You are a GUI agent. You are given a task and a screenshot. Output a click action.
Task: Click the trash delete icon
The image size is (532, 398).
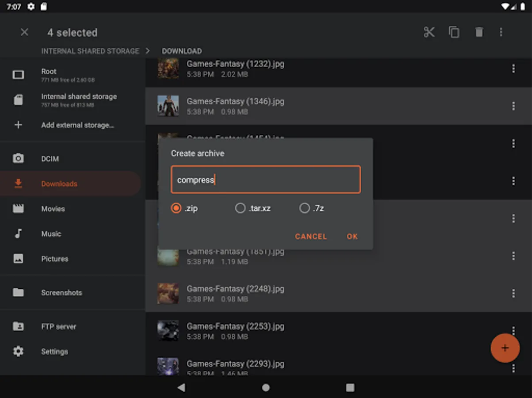[479, 32]
